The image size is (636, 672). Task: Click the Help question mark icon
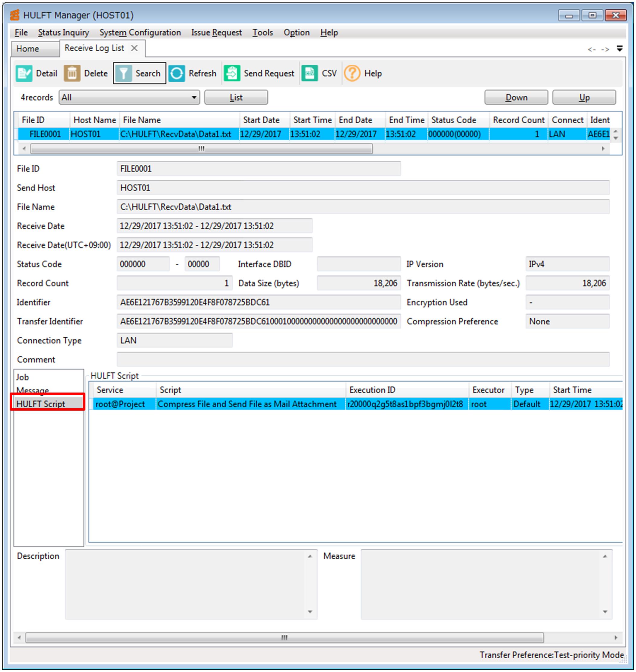point(352,73)
